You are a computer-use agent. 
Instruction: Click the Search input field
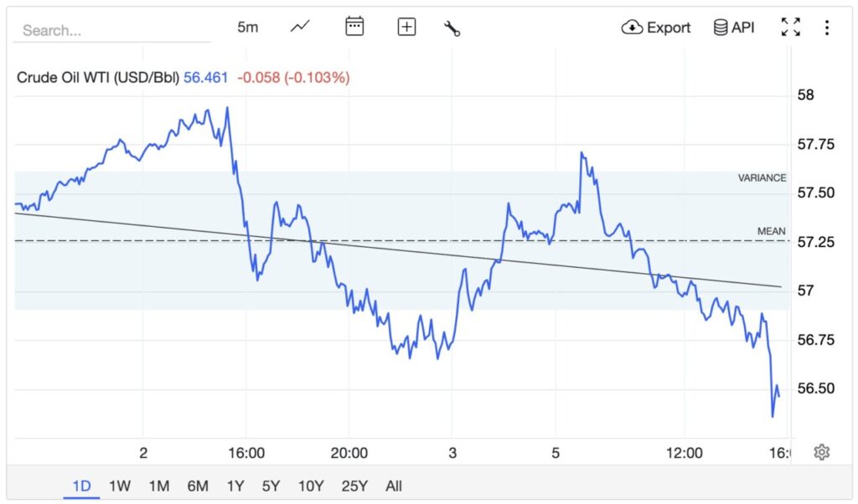coord(111,30)
